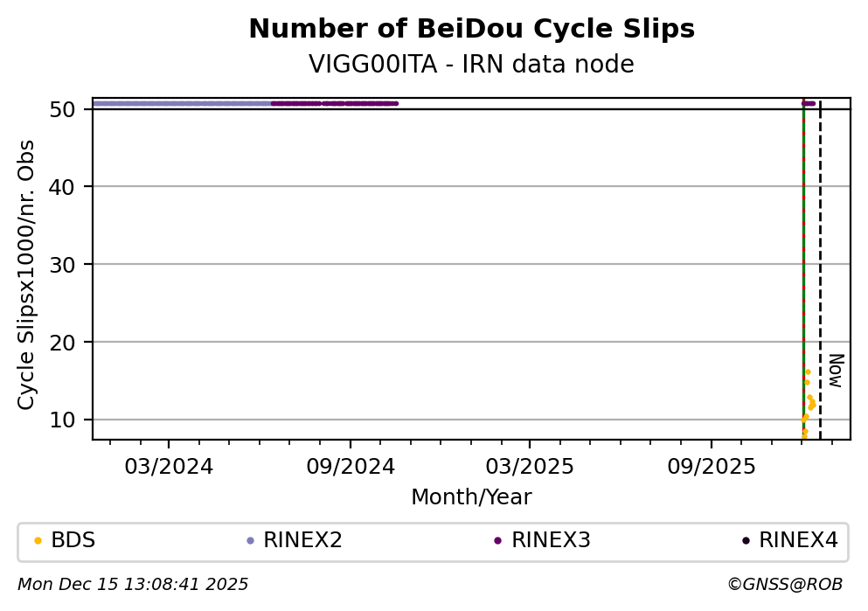Click the 09/2025 x-axis tick label
The width and height of the screenshot is (868, 611).
pyautogui.click(x=711, y=467)
